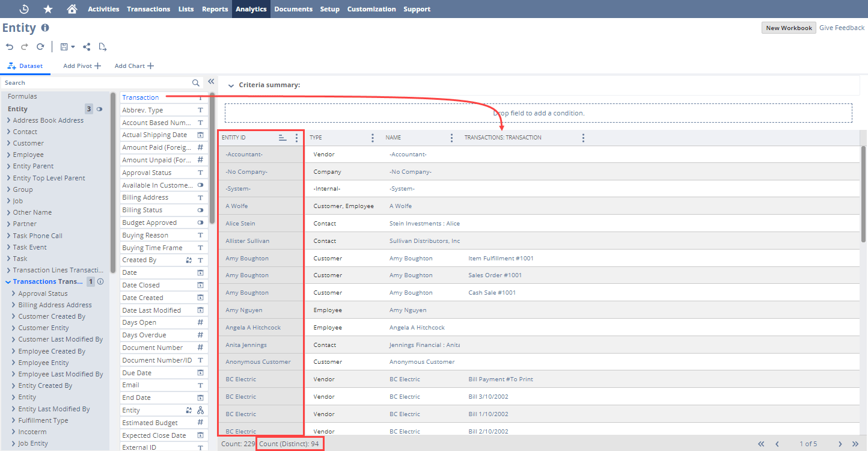Click the Add Chart tab
The image size is (868, 451).
134,66
